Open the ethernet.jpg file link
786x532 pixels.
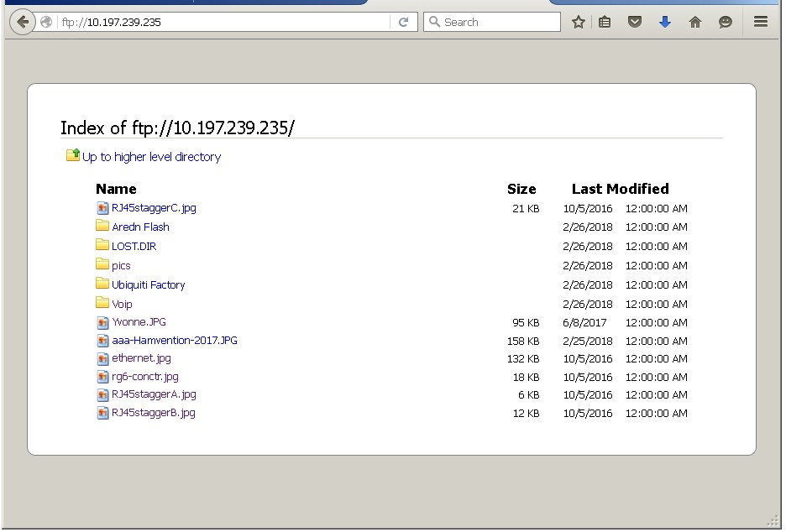(x=141, y=358)
